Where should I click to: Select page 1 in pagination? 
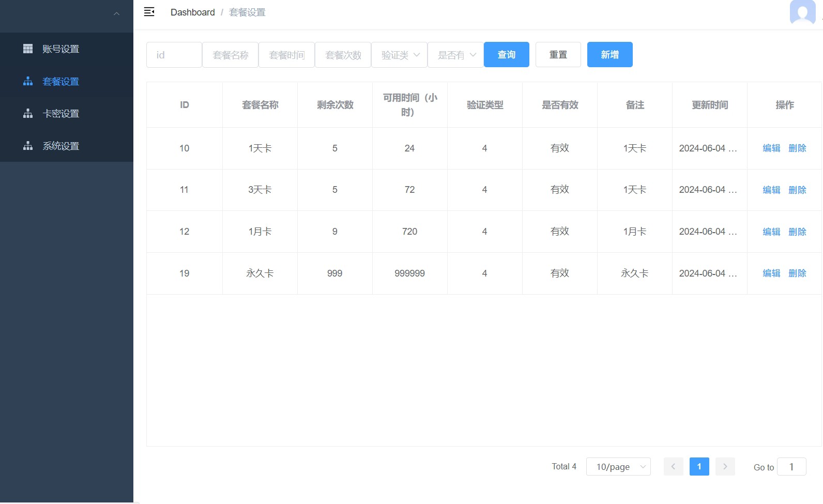pos(699,466)
